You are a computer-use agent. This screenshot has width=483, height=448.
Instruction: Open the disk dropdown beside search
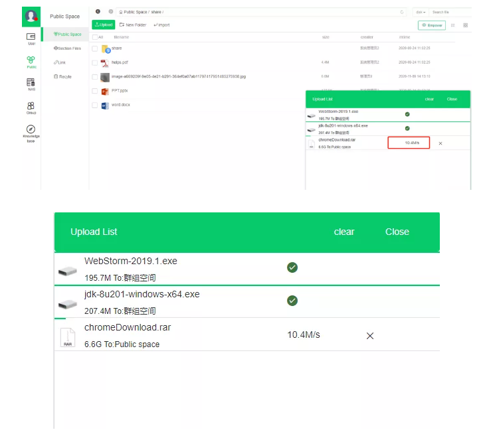420,12
